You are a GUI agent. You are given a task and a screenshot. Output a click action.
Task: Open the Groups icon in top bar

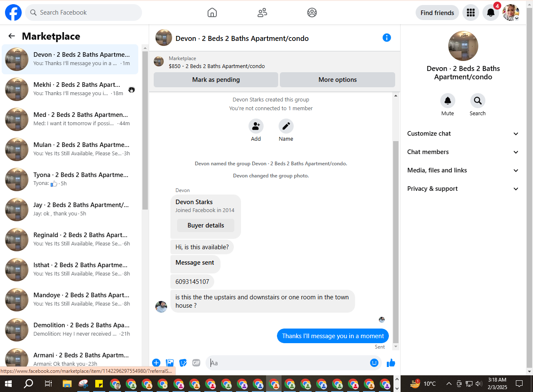tap(312, 13)
